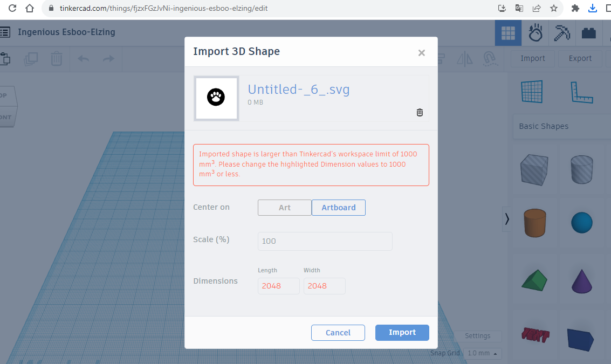Image resolution: width=611 pixels, height=364 pixels.
Task: Select the Workplane tool
Action: 532,92
